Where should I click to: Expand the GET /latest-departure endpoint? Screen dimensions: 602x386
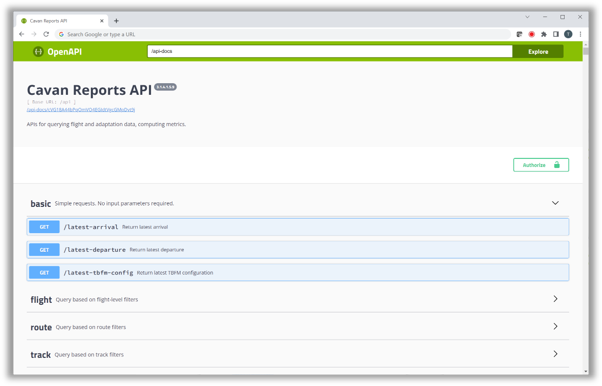(298, 250)
